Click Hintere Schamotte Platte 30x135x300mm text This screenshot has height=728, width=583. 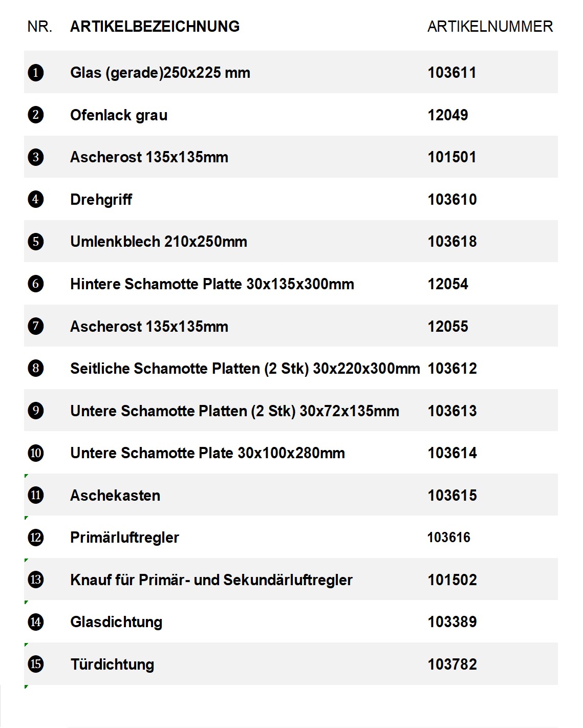[212, 284]
